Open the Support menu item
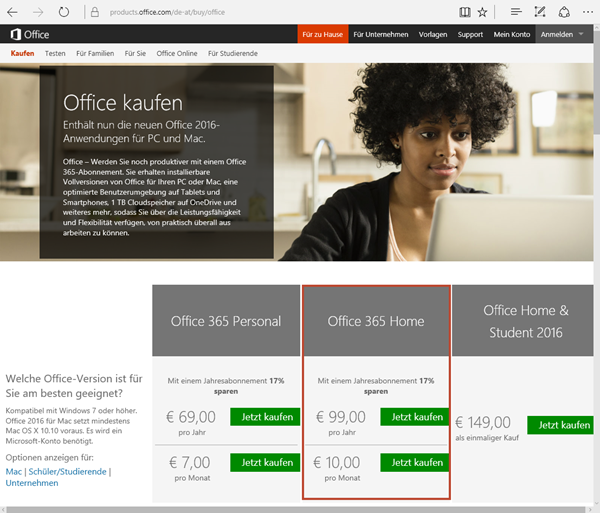This screenshot has height=513, width=600. [470, 34]
